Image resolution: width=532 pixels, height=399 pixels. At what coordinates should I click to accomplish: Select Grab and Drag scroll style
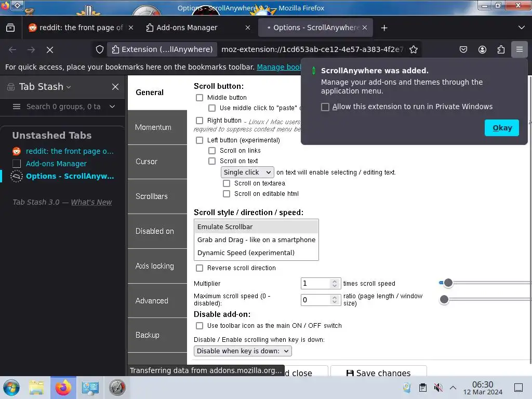(x=256, y=240)
